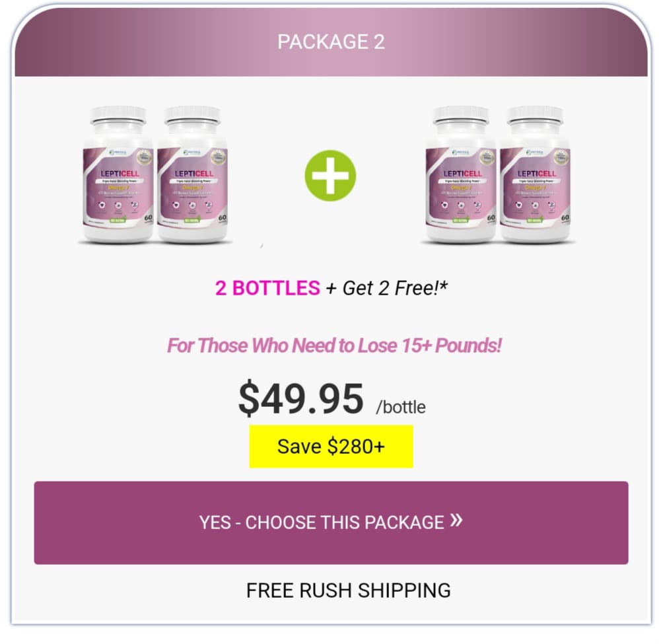This screenshot has height=644, width=659.
Task: Click the white cap of the far-right bottle
Action: tap(535, 115)
